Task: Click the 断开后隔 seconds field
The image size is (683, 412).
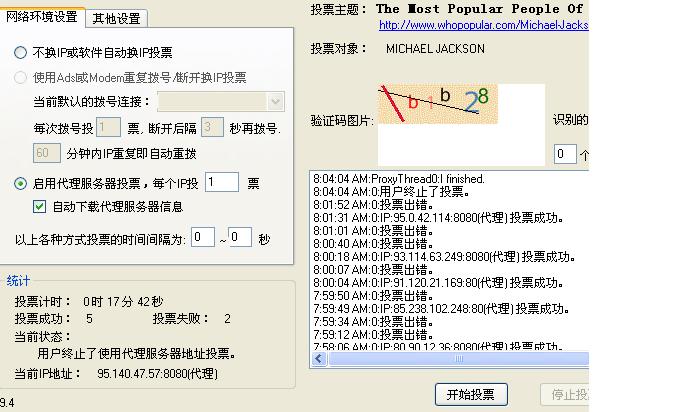Action: pos(211,127)
